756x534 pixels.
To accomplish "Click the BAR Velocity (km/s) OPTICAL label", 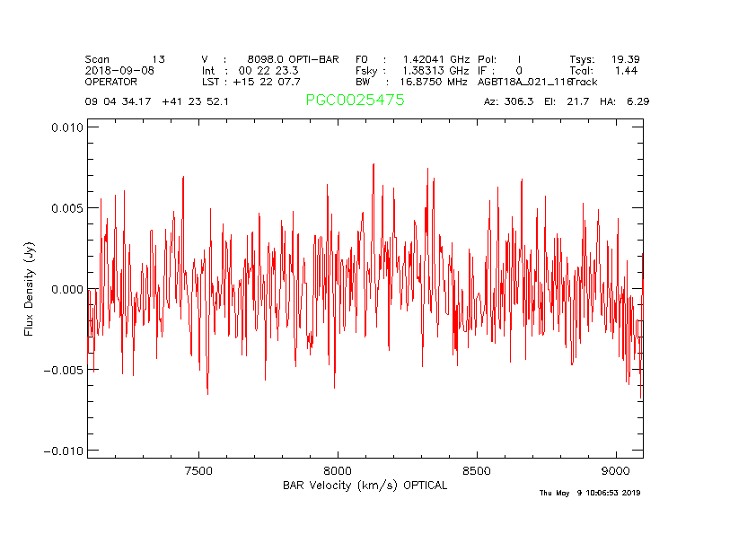I will (365, 486).
